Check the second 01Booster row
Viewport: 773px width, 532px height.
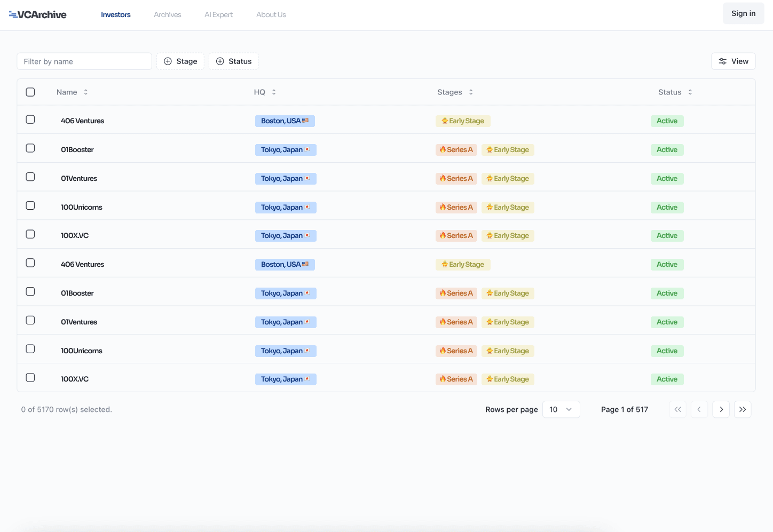(30, 291)
